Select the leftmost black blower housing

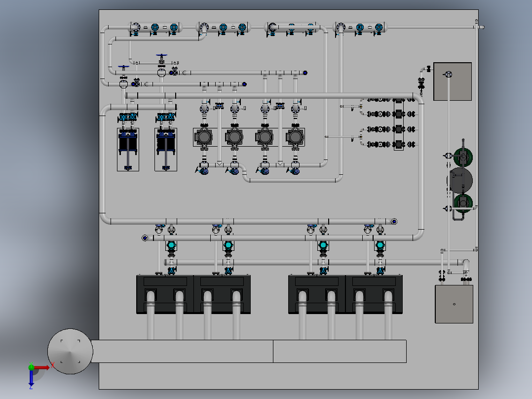click(x=165, y=294)
